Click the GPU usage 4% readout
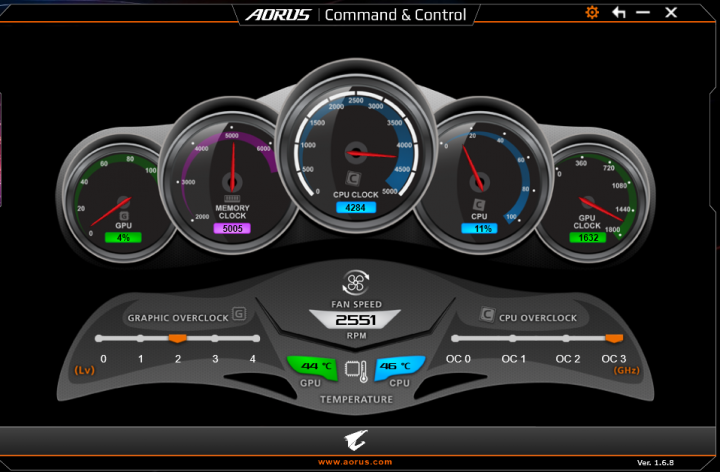The image size is (720, 472). (x=123, y=237)
